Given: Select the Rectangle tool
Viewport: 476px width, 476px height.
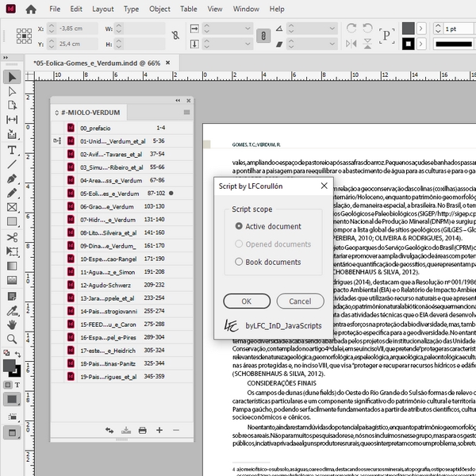Looking at the screenshot, I should click(12, 221).
